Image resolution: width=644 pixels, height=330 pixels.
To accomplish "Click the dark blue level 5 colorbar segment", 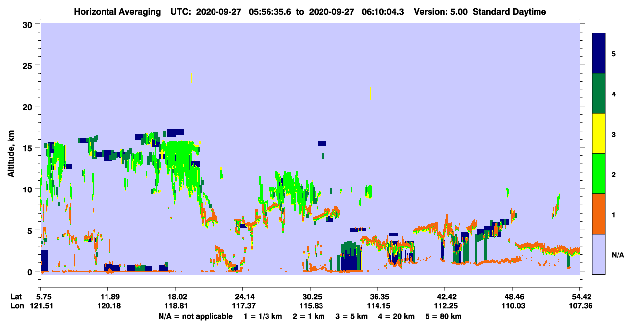I will (x=599, y=53).
